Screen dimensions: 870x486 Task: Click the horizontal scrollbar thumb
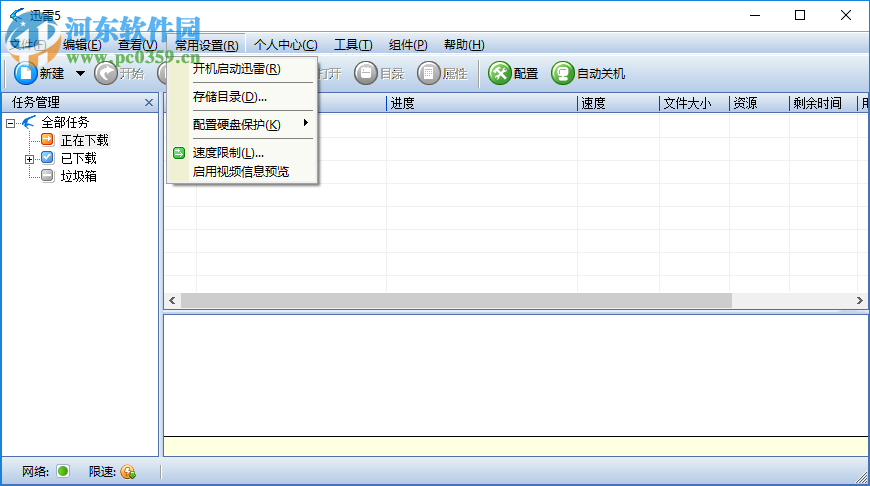coord(456,300)
